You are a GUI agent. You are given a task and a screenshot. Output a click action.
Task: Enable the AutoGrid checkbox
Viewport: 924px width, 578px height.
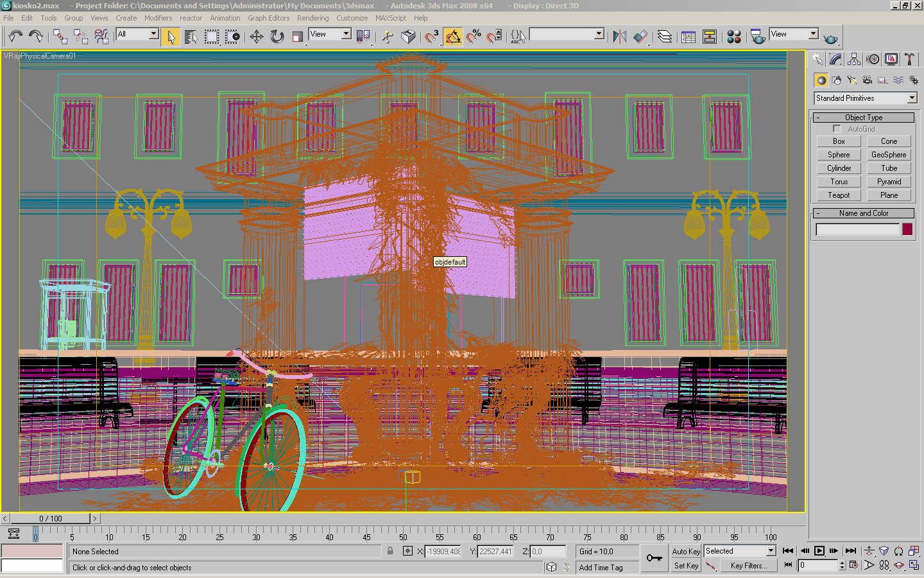(x=837, y=129)
